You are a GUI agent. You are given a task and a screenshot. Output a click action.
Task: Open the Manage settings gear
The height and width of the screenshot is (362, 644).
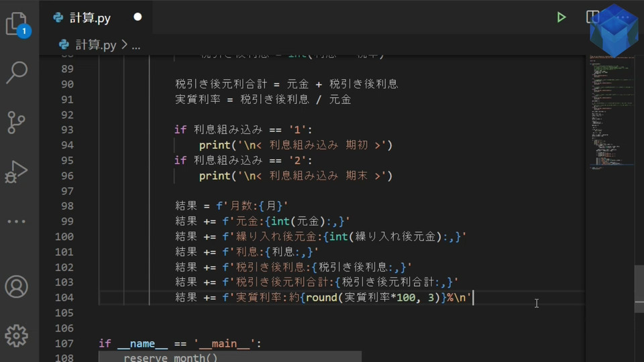[16, 336]
